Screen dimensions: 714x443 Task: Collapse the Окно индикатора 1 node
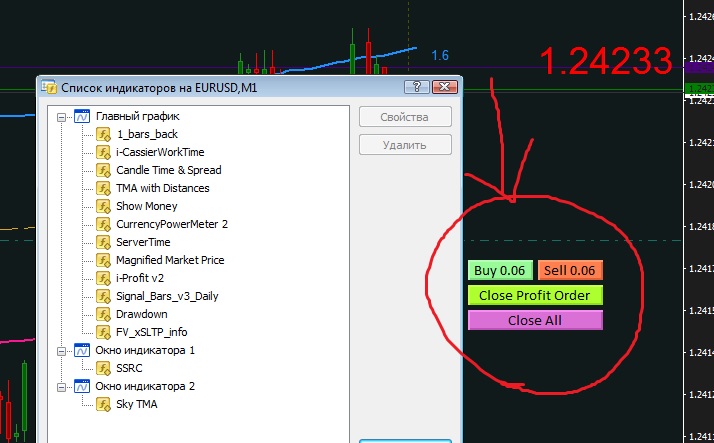pos(61,351)
